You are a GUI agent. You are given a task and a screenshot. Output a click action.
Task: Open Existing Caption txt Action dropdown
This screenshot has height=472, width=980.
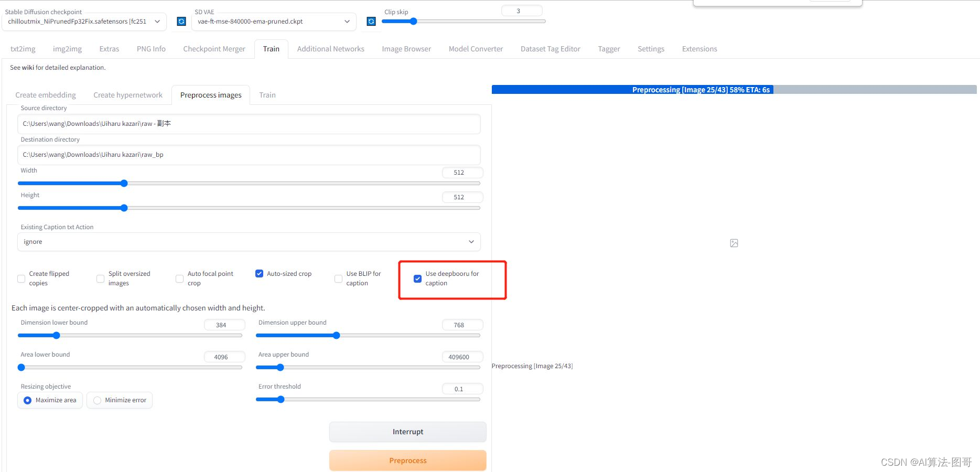click(x=249, y=242)
